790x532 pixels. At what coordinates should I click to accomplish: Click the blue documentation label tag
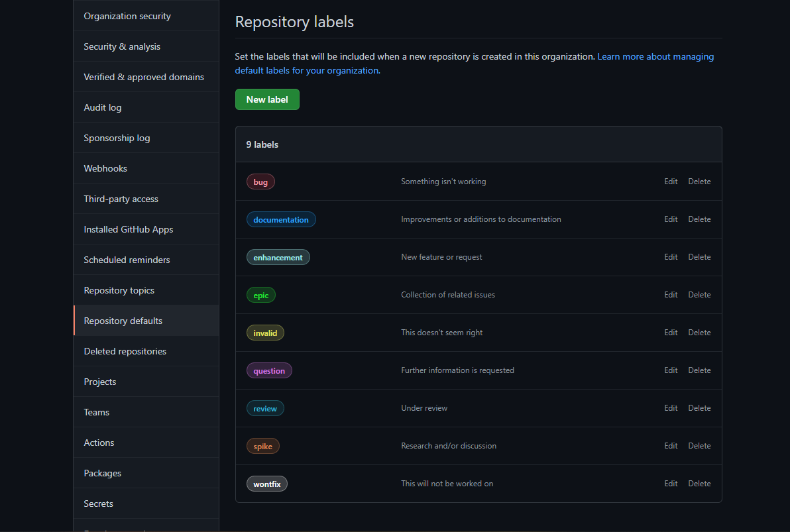281,220
